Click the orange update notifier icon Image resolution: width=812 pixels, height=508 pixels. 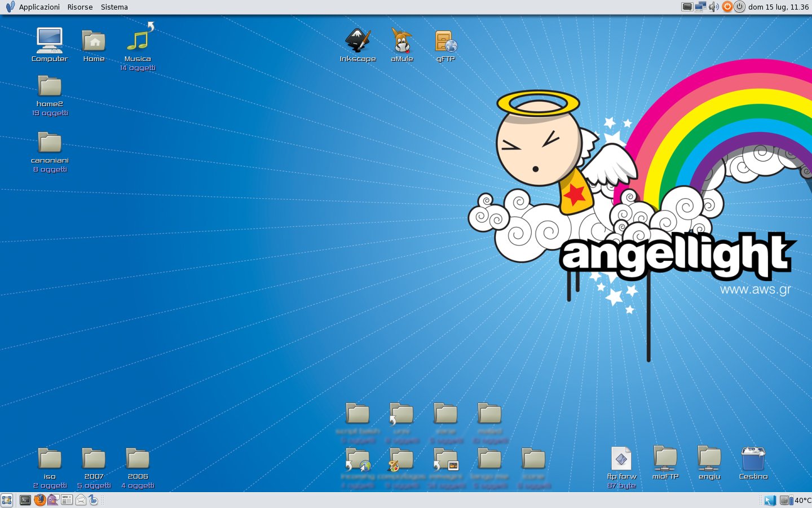727,7
